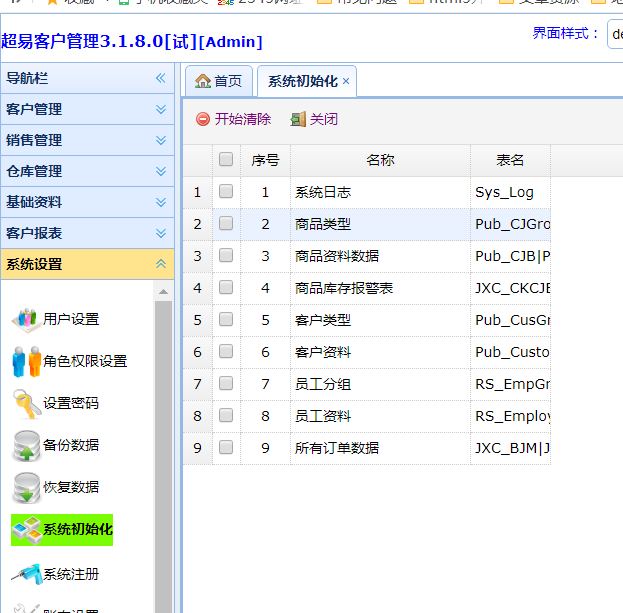Viewport: 623px width, 613px height.
Task: Check the 客户资料 row checkbox
Action: (226, 351)
